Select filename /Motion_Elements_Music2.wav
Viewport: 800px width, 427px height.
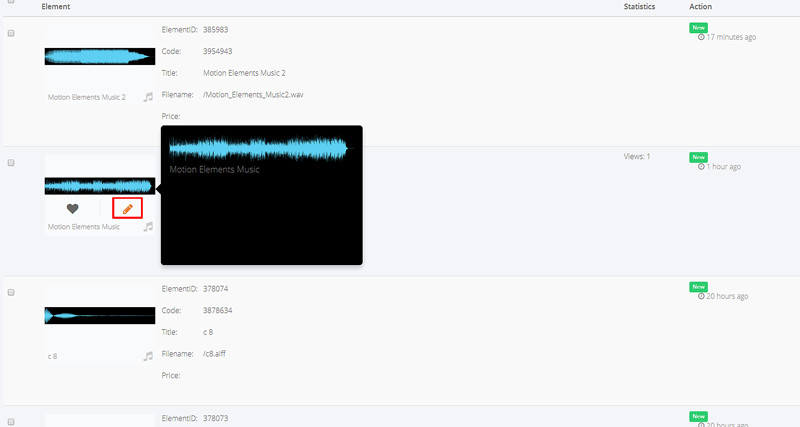point(253,94)
